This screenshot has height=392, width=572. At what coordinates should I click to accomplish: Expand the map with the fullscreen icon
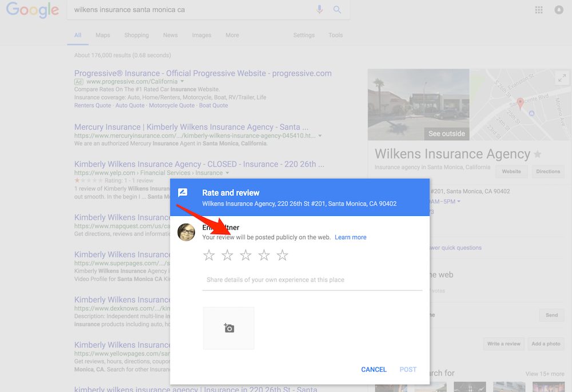[x=562, y=78]
